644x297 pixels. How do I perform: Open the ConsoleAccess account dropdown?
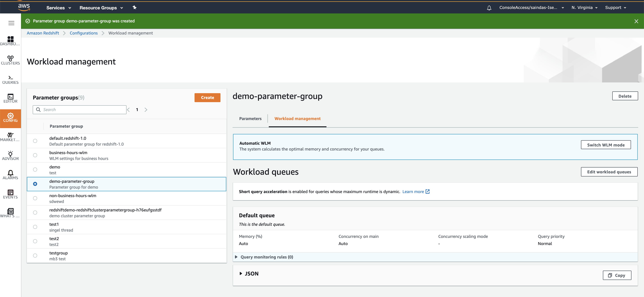click(532, 8)
